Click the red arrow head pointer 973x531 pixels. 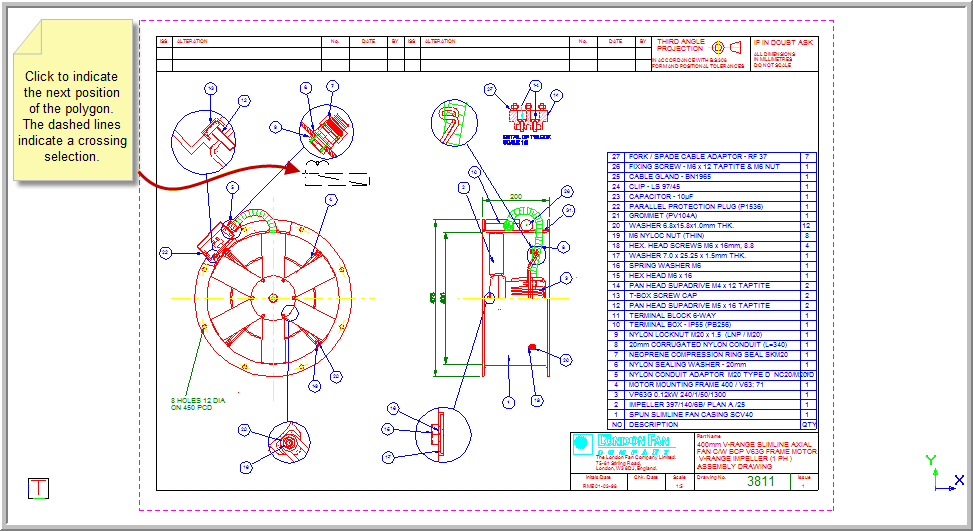(294, 168)
